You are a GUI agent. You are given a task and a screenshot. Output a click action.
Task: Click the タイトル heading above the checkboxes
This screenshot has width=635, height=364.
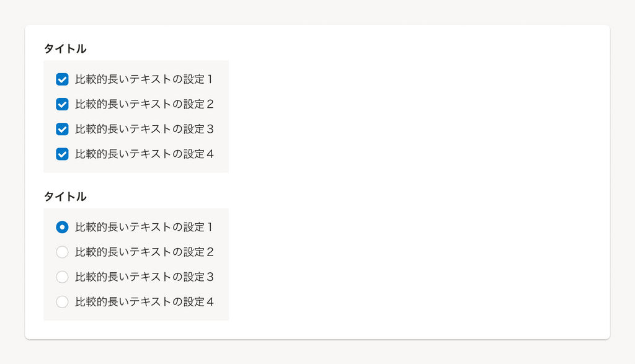click(65, 48)
